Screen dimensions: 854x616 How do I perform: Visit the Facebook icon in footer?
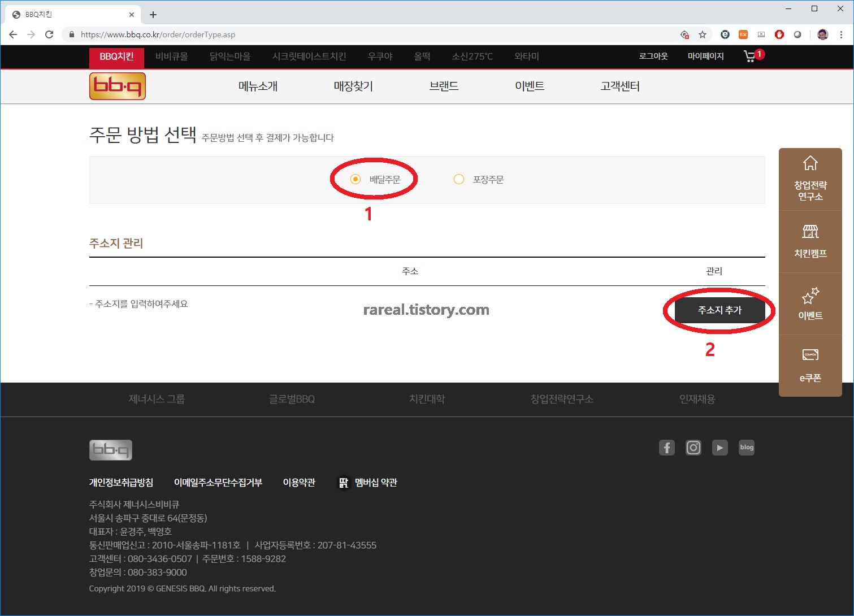(667, 448)
